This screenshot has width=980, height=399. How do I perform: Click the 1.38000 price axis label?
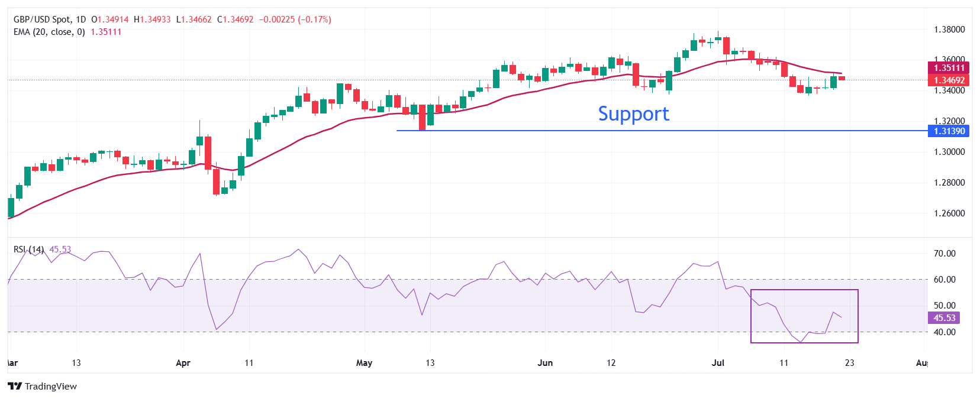click(x=949, y=30)
